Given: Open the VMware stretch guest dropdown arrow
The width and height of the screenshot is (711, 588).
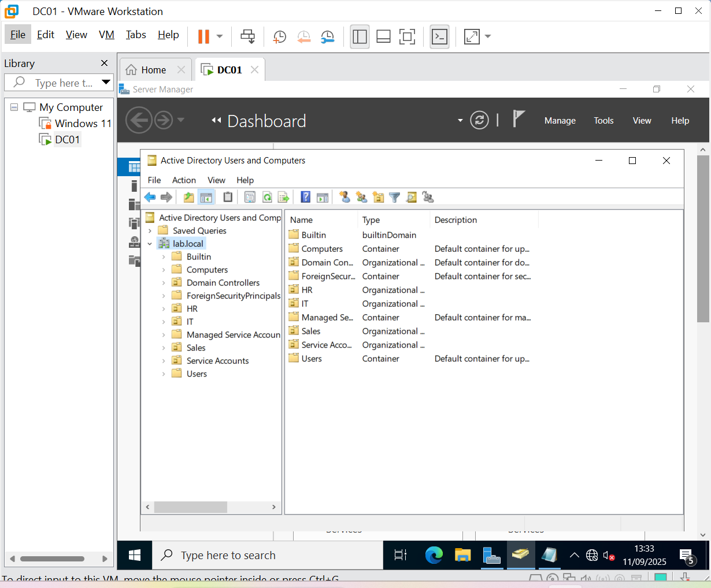Looking at the screenshot, I should point(488,36).
